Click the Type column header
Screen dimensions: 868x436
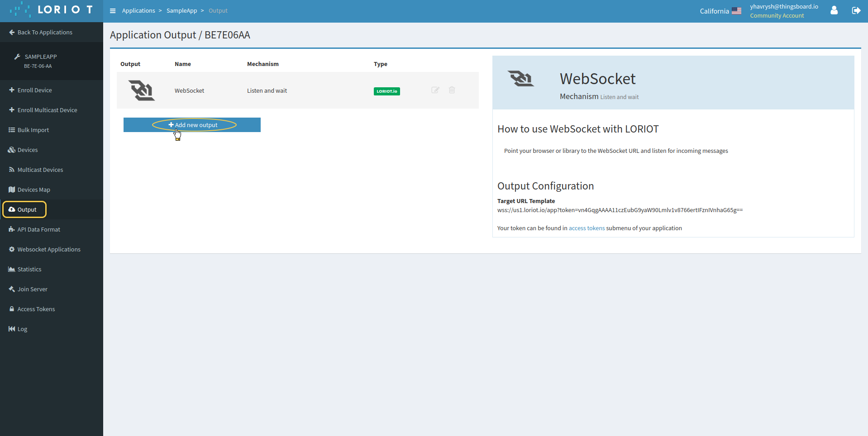click(381, 64)
